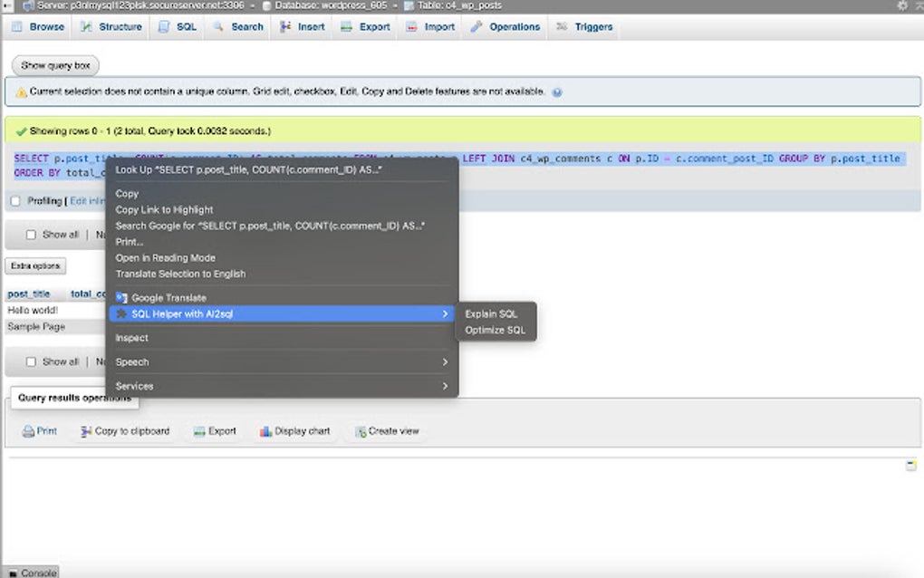Select the Copy to clipboard icon
Image resolution: width=924 pixels, height=578 pixels.
pyautogui.click(x=126, y=431)
